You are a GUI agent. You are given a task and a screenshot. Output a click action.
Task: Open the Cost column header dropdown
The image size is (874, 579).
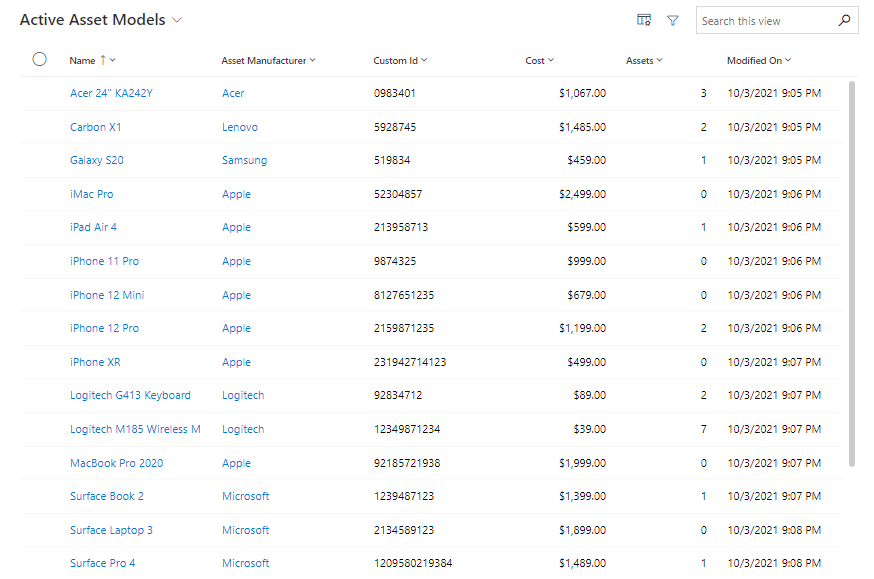pos(551,60)
